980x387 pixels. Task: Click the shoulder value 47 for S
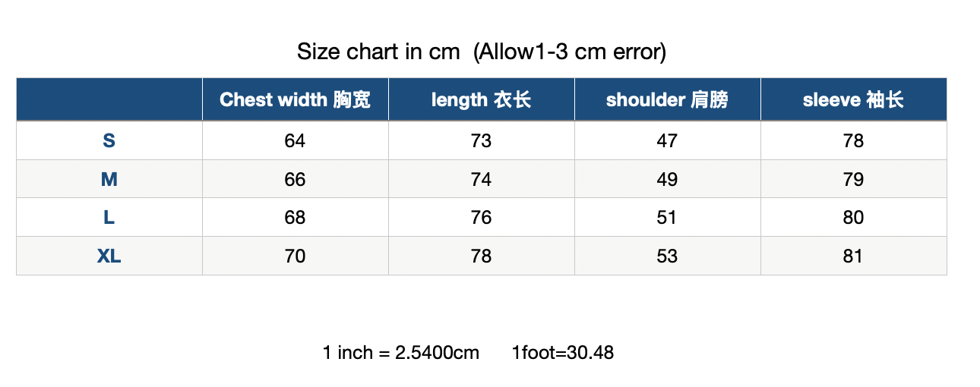tap(667, 140)
